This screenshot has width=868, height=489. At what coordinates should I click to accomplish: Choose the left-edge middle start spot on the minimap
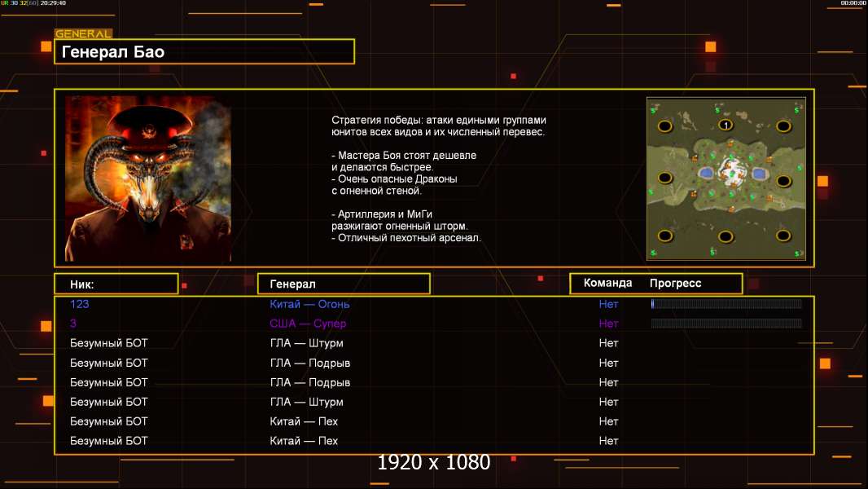(664, 178)
